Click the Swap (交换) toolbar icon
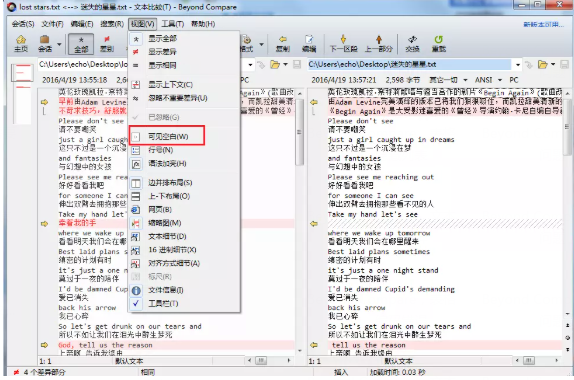Screen dimensions: 574x380 413,44
